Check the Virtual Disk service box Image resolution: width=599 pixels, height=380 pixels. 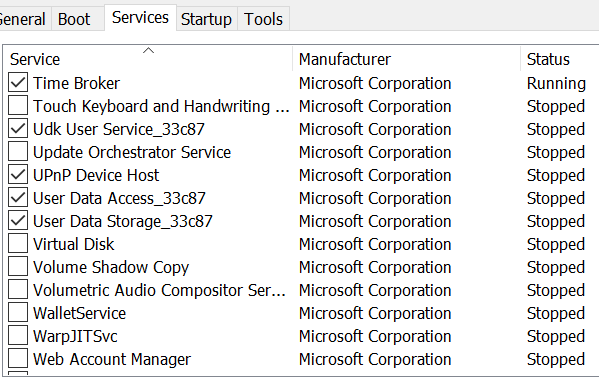pyautogui.click(x=18, y=244)
